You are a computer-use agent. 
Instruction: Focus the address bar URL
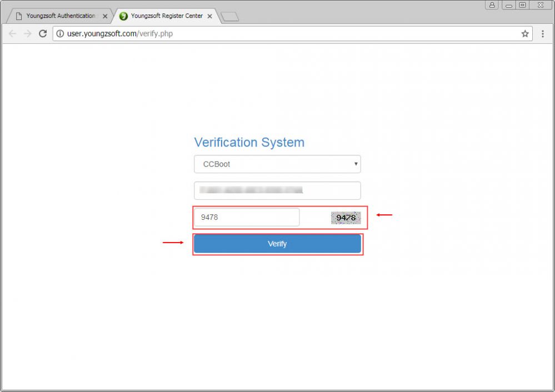click(x=292, y=34)
